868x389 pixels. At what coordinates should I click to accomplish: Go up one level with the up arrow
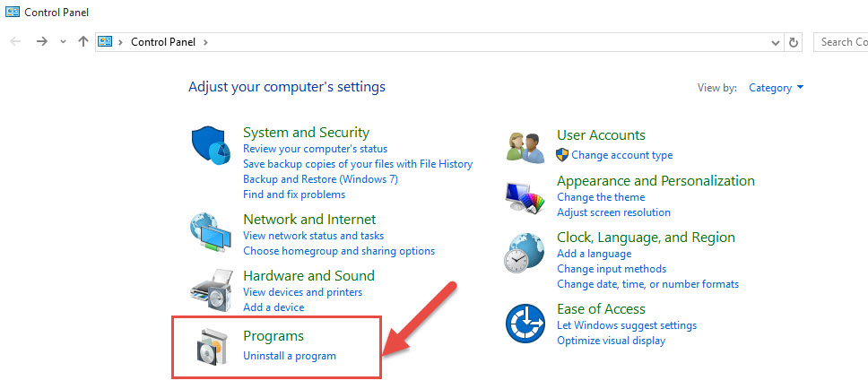coord(83,41)
